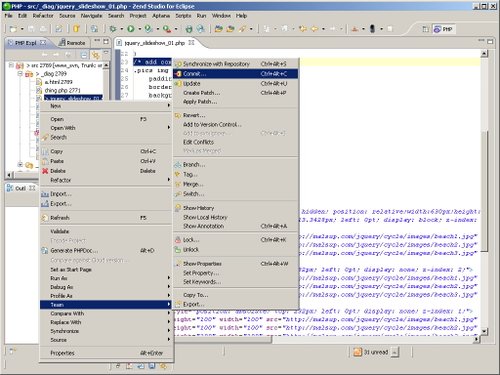Click editor vertical scrollbar up arrow

click(484, 53)
